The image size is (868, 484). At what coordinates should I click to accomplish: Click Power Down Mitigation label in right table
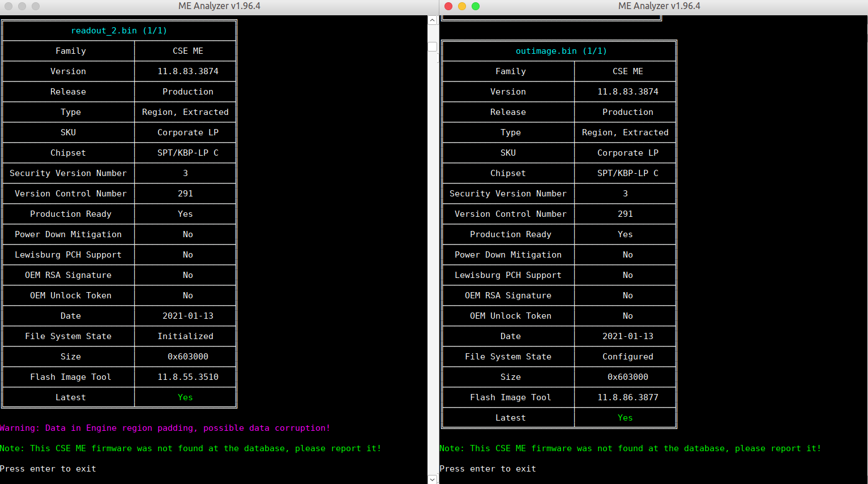click(508, 255)
